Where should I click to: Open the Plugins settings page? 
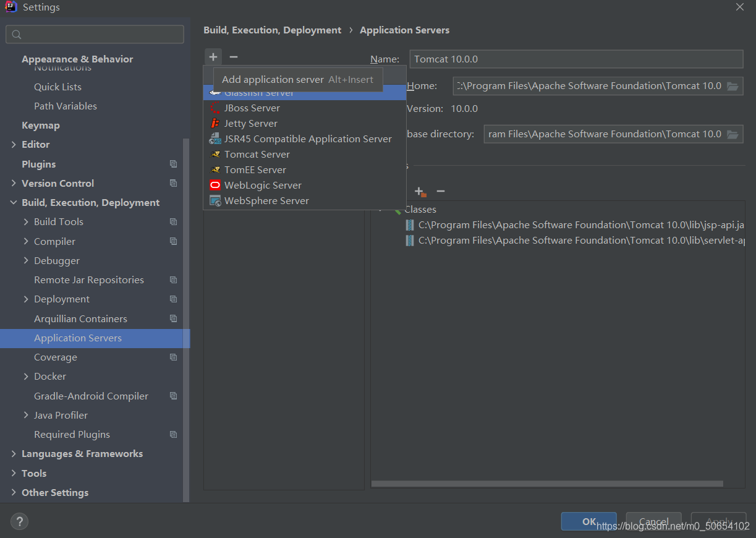pos(38,164)
